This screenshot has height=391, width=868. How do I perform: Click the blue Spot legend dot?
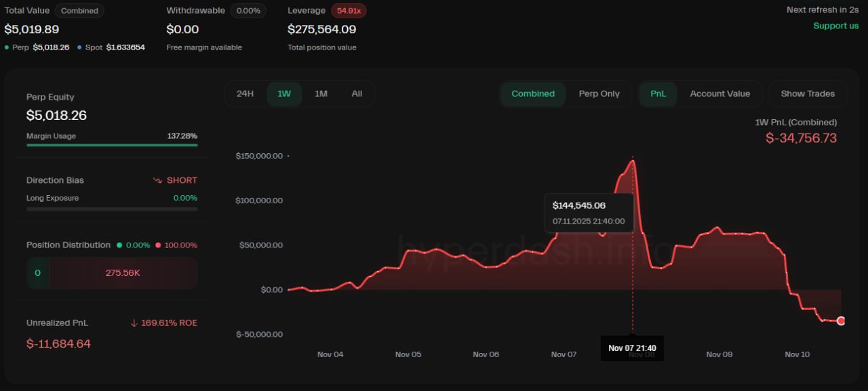tap(79, 47)
